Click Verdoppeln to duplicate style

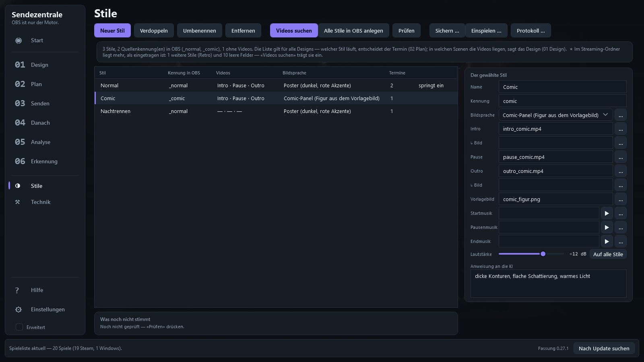(154, 31)
